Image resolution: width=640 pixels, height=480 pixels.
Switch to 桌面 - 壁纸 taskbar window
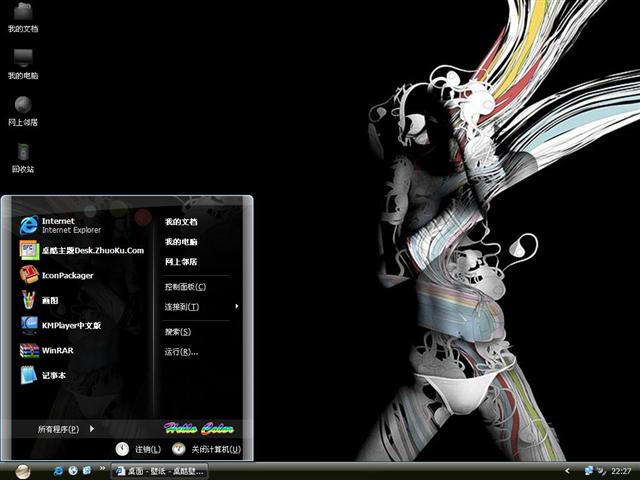pyautogui.click(x=160, y=471)
